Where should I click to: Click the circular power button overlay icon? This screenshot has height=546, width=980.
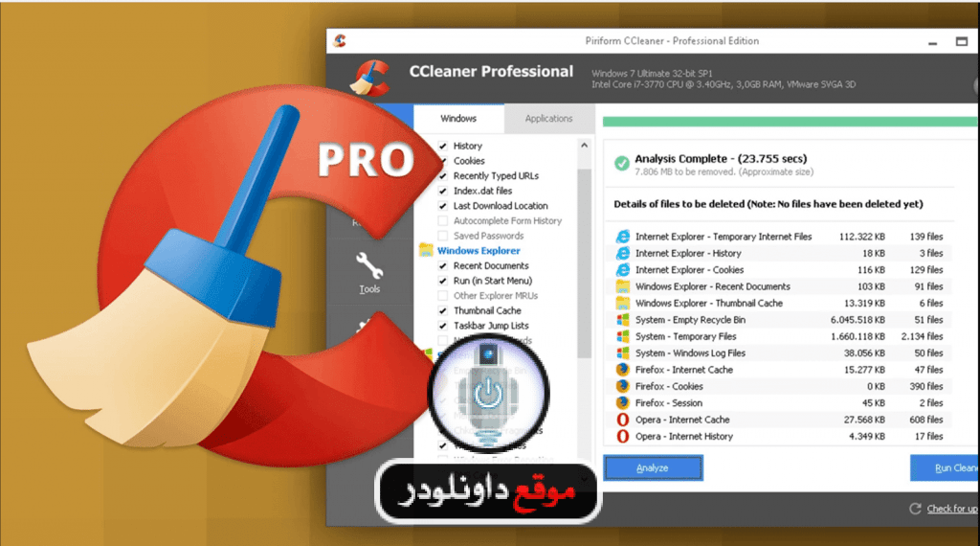click(x=489, y=394)
